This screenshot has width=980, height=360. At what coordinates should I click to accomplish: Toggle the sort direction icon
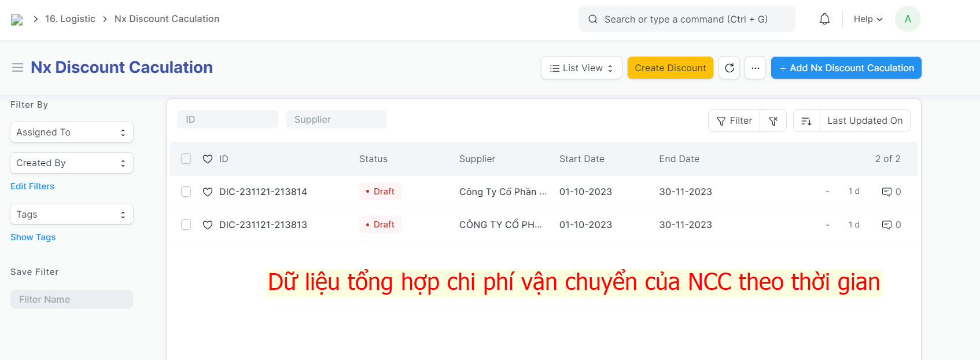coord(806,121)
